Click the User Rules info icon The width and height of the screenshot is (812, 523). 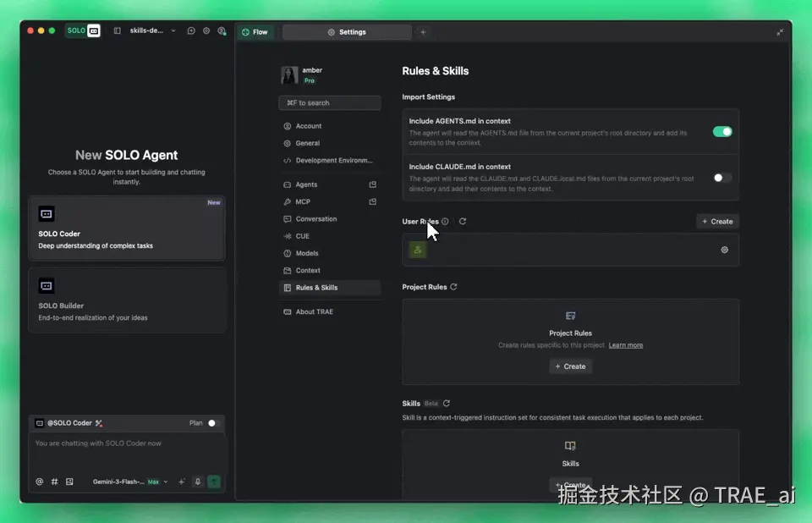(445, 222)
